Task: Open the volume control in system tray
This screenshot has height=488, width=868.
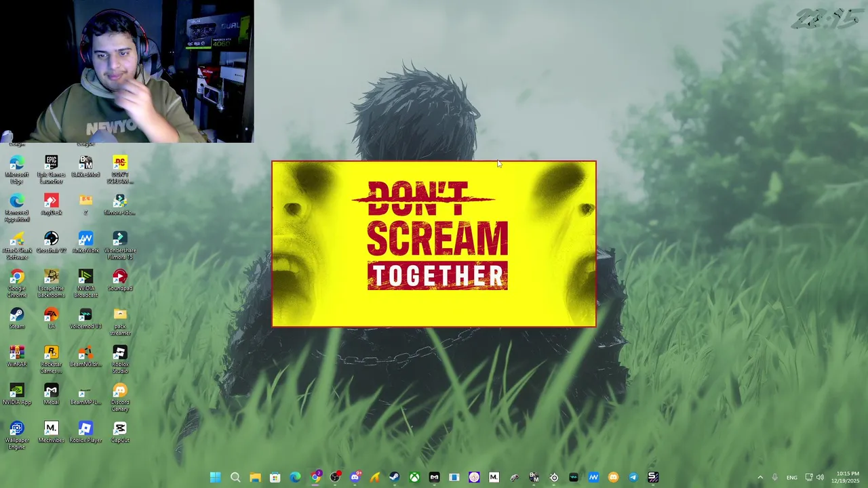Action: click(820, 477)
